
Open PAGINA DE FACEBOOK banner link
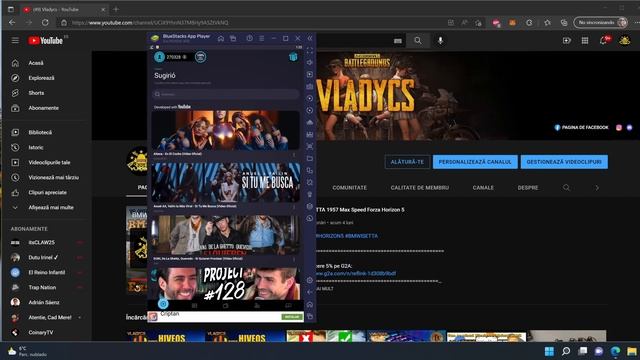pos(581,127)
